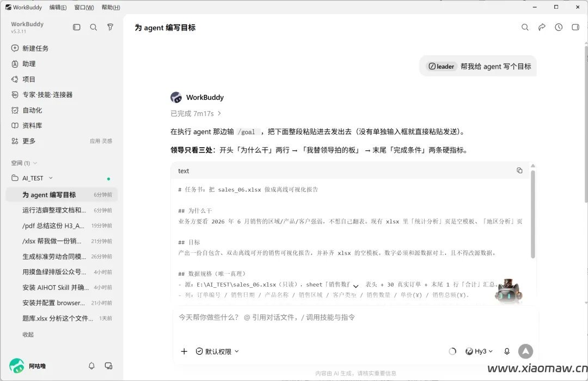588x381 pixels.
Task: Open conversation history clock icon
Action: 559,27
